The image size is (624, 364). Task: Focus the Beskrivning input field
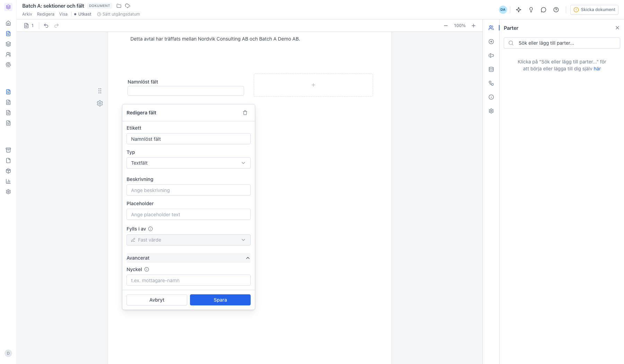(189, 190)
